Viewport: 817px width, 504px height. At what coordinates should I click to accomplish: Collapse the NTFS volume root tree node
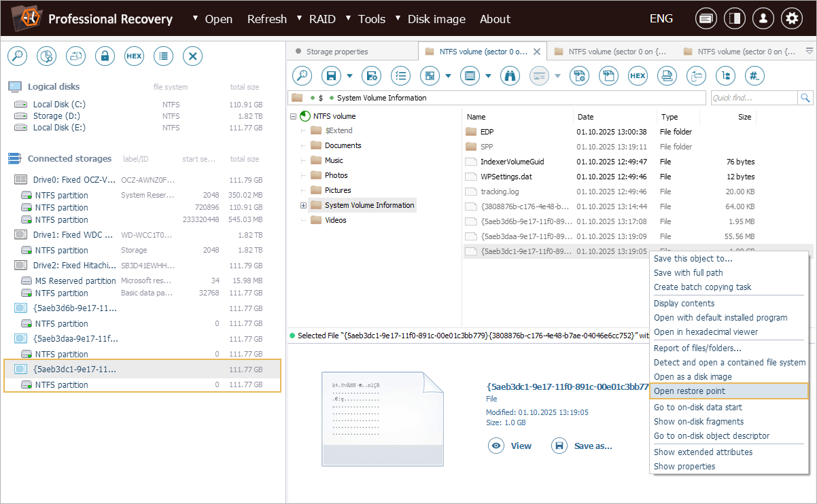pyautogui.click(x=293, y=116)
